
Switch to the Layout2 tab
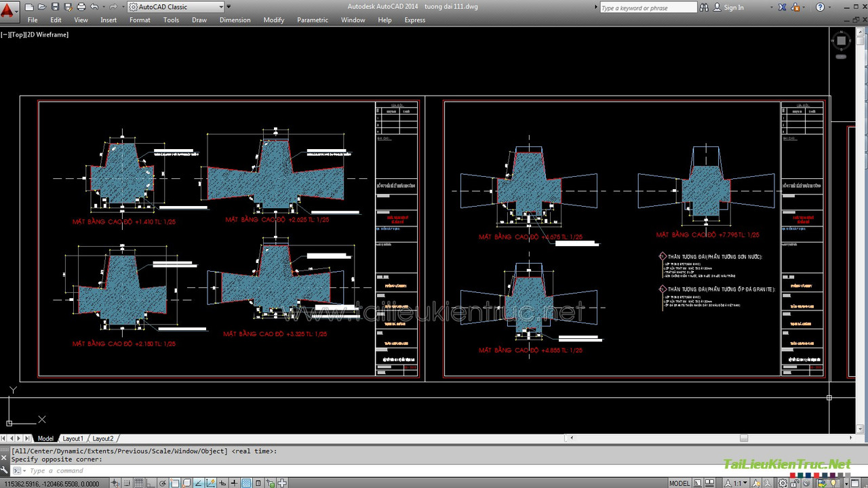click(103, 439)
